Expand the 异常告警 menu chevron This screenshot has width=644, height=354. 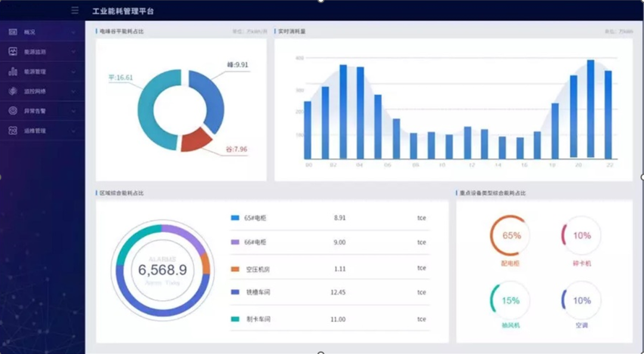73,111
